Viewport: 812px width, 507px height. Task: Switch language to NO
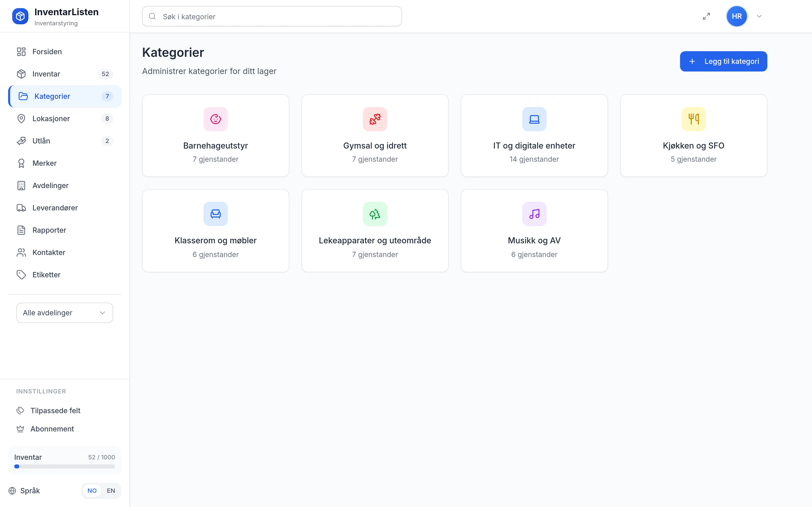pyautogui.click(x=92, y=491)
